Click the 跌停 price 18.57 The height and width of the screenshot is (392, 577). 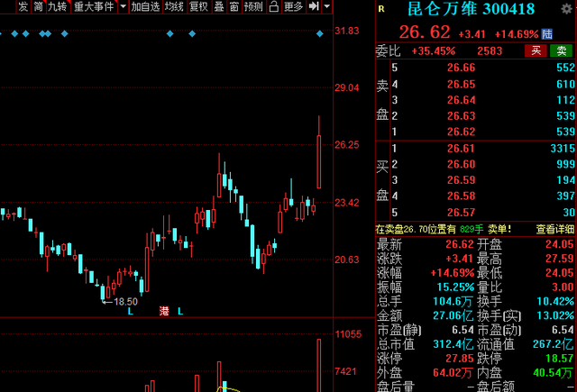click(x=559, y=359)
